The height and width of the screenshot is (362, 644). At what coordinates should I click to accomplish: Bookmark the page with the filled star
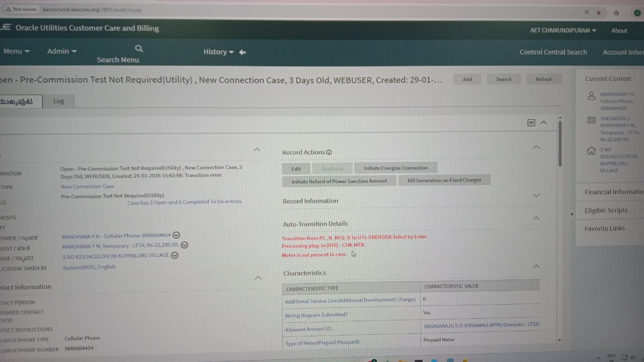point(599,13)
